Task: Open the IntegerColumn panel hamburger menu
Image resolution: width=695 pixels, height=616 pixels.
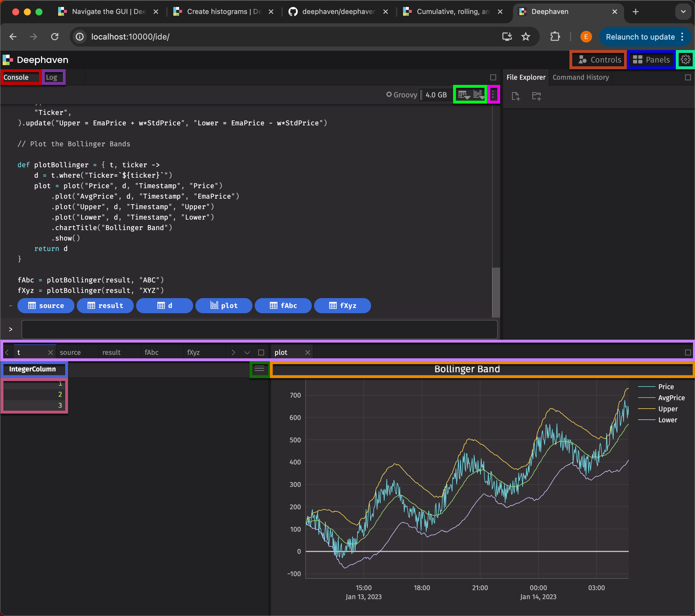Action: coord(259,369)
